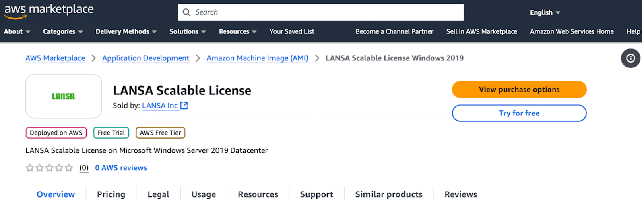Click Amazon Machine Image (AMI) breadcrumb

(257, 58)
